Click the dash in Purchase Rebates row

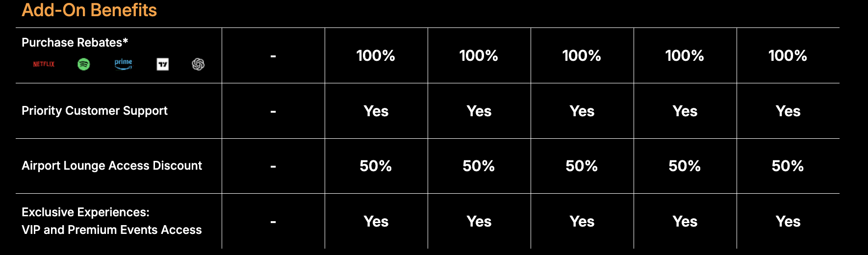pos(273,56)
